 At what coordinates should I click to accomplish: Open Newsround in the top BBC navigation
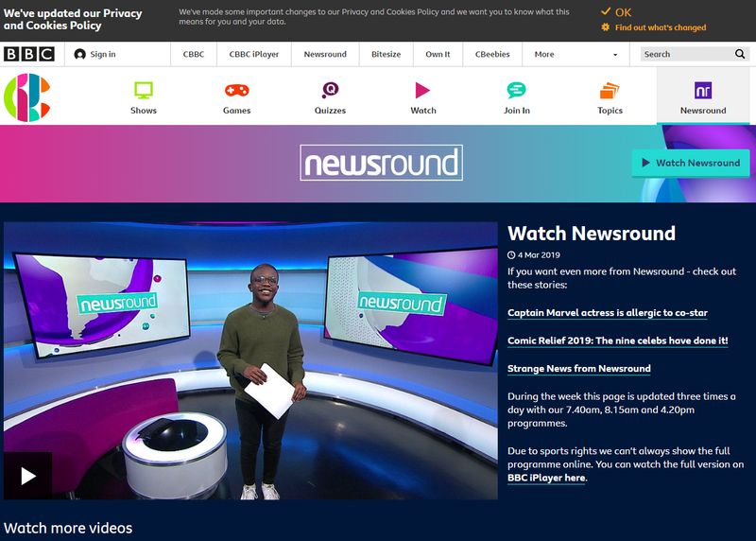click(325, 54)
